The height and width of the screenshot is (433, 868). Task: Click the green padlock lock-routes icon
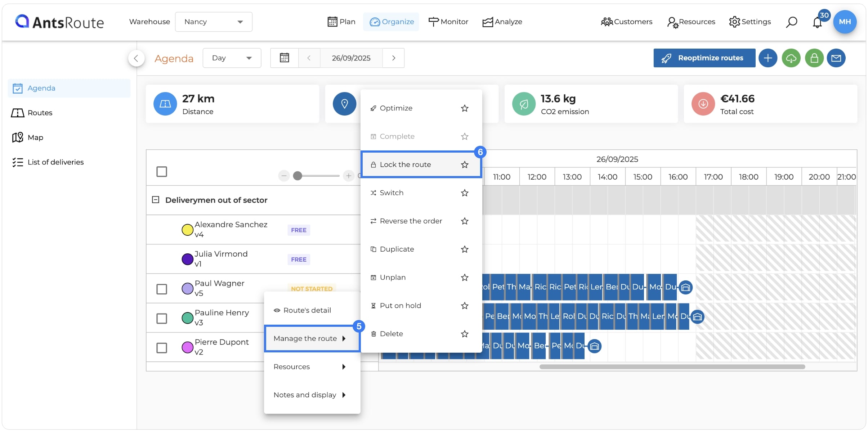[814, 58]
